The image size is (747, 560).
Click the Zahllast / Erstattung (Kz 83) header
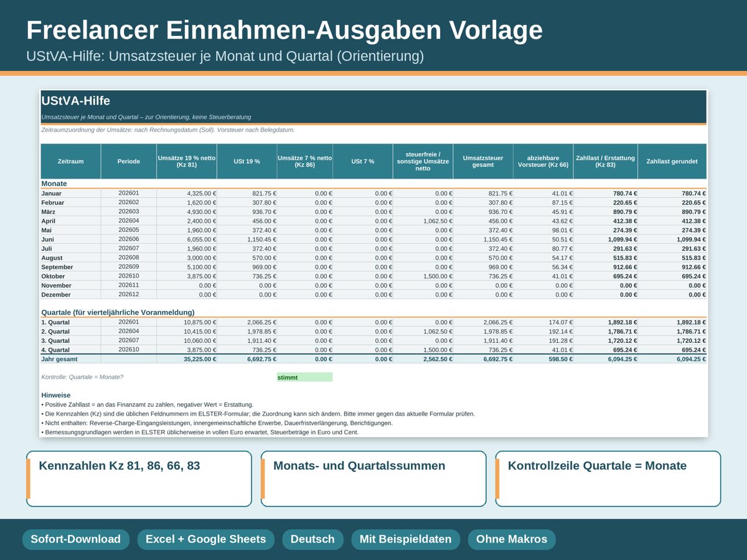tap(606, 161)
